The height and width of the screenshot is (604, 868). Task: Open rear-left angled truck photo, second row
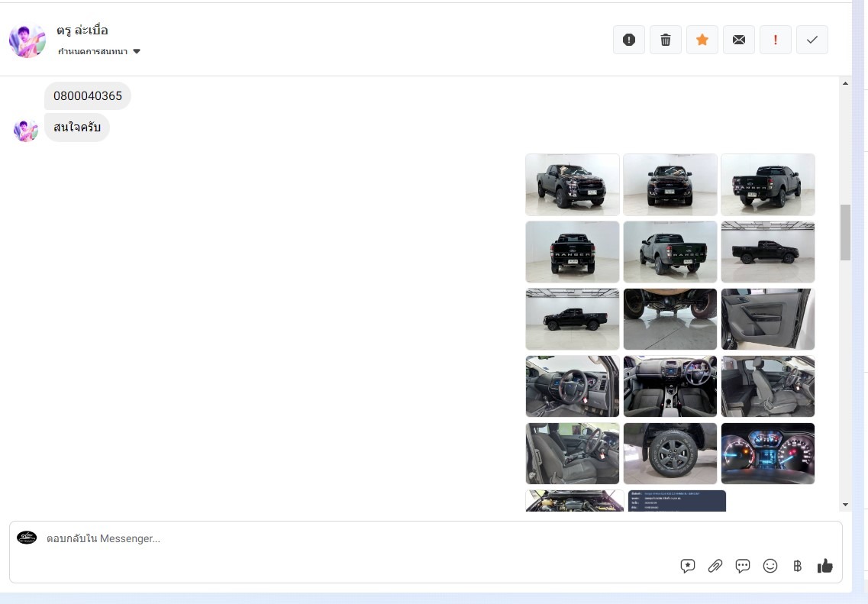pyautogui.click(x=670, y=252)
